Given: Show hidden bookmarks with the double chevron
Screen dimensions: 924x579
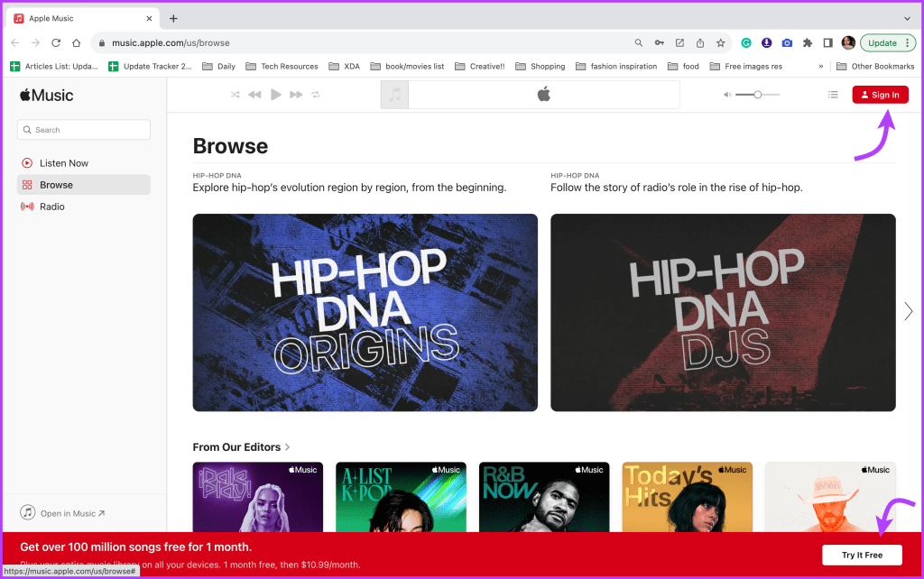Looking at the screenshot, I should pyautogui.click(x=821, y=66).
